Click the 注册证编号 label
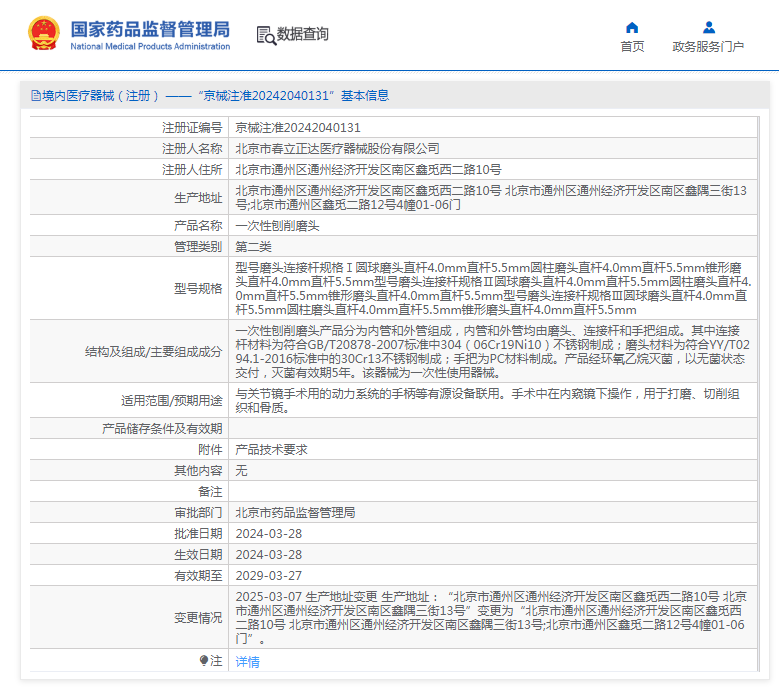The width and height of the screenshot is (779, 693). point(192,128)
